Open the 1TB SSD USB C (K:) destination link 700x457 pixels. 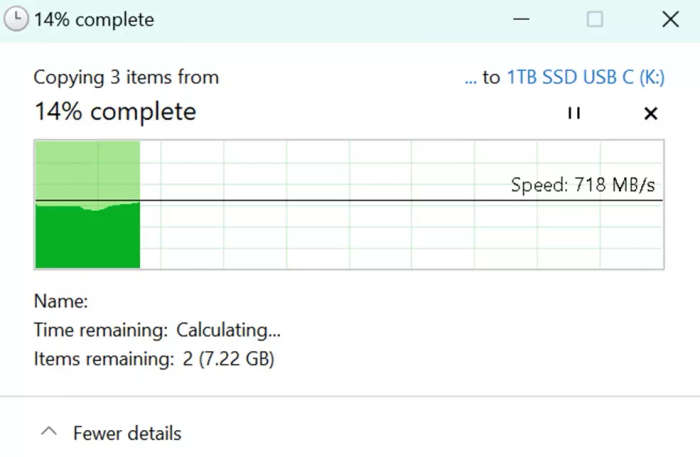click(x=586, y=77)
